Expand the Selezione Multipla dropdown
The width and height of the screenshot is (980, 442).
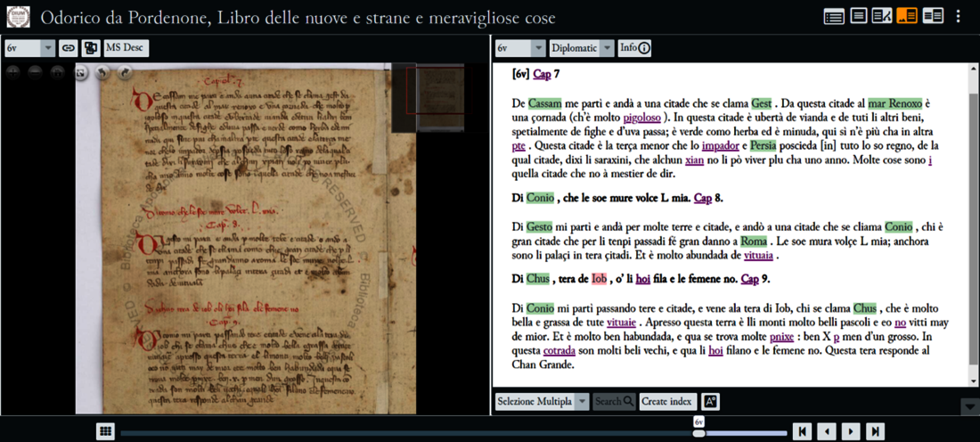[542, 401]
